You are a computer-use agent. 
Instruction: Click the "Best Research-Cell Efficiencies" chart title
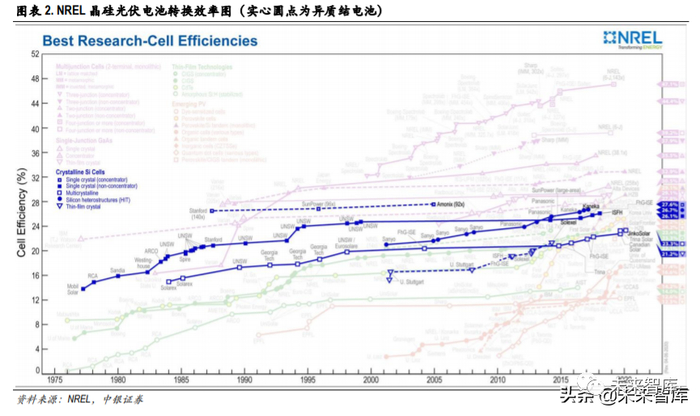pyautogui.click(x=150, y=41)
